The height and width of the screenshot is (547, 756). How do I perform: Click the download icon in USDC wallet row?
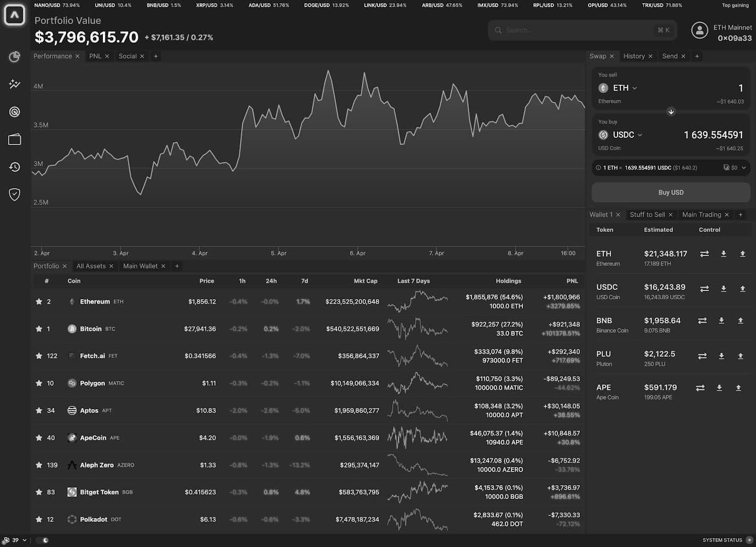pyautogui.click(x=724, y=288)
